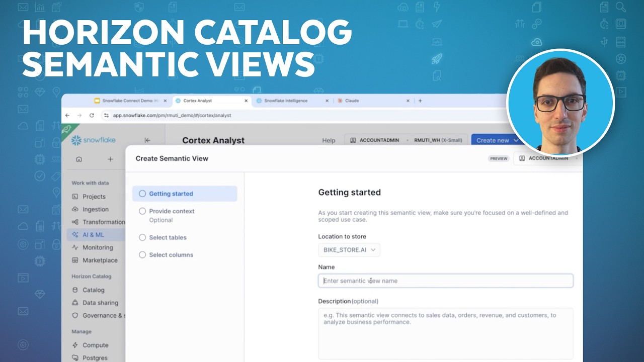This screenshot has width=644, height=362.
Task: Click the Help link in the header
Action: (x=329, y=140)
